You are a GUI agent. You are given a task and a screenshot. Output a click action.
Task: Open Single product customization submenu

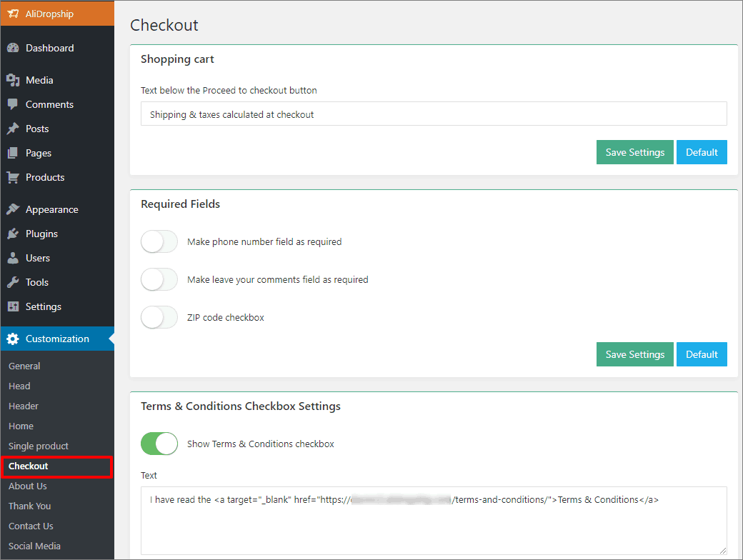click(x=39, y=446)
